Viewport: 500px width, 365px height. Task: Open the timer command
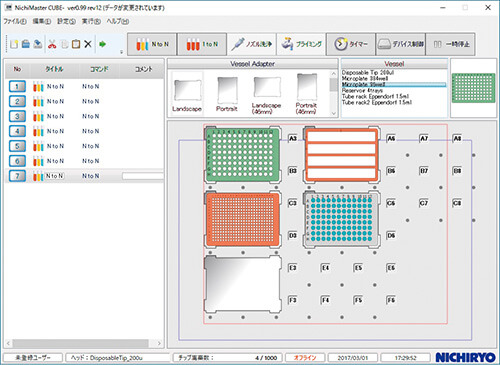[351, 44]
